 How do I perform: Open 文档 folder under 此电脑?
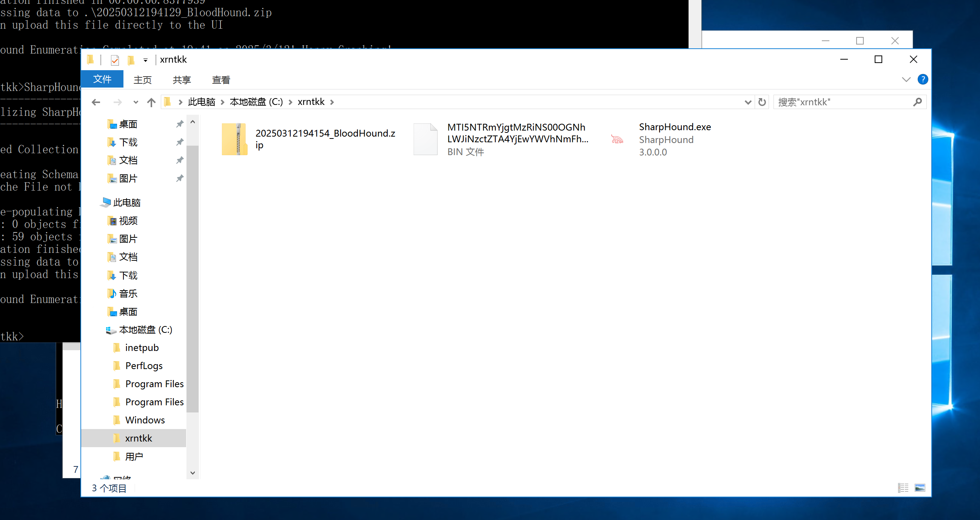128,257
